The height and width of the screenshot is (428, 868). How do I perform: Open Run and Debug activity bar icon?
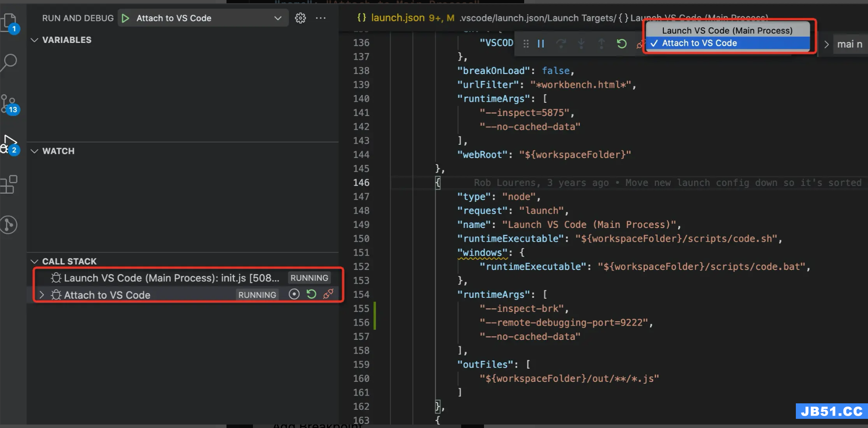pos(9,144)
